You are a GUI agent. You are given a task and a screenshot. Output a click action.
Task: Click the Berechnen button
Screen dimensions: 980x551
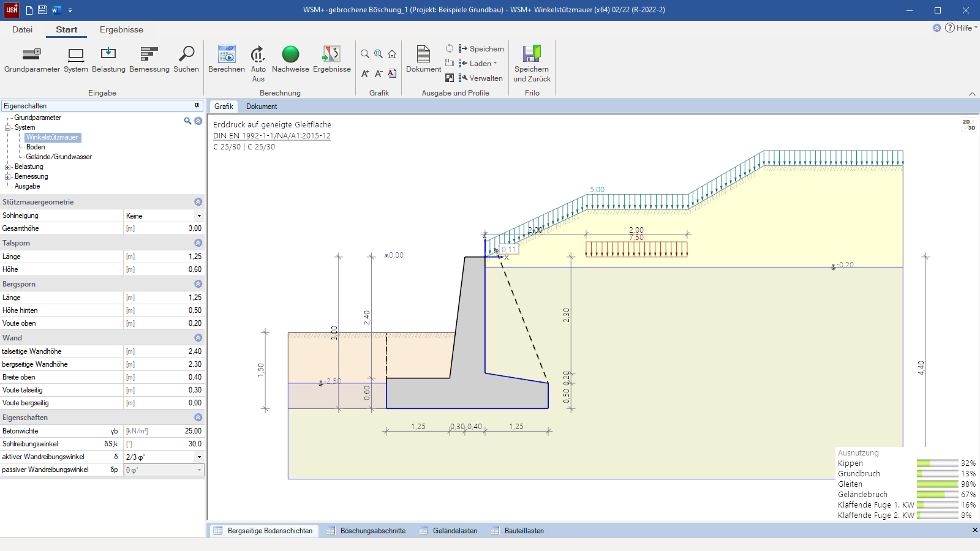(x=227, y=60)
